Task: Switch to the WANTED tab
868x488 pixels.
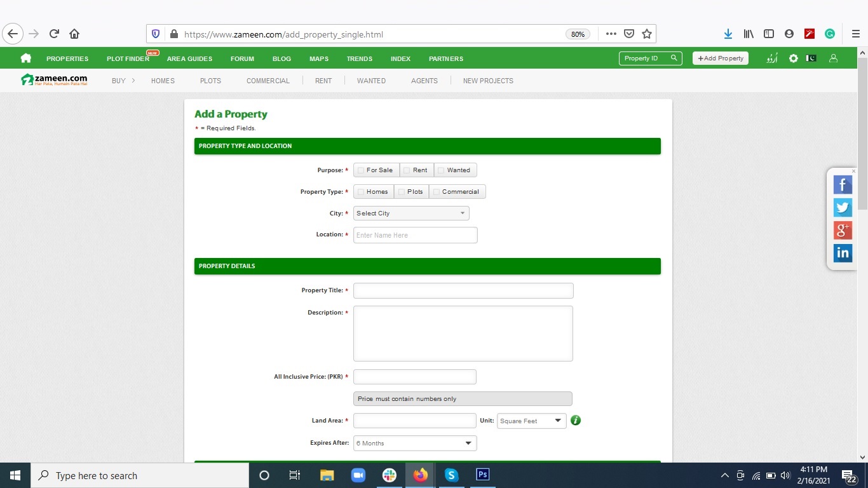Action: [371, 81]
